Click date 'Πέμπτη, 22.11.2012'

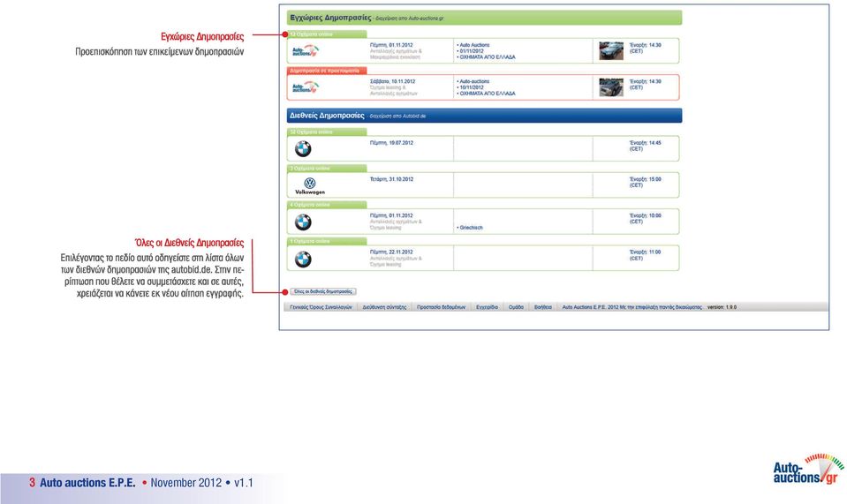tap(391, 252)
